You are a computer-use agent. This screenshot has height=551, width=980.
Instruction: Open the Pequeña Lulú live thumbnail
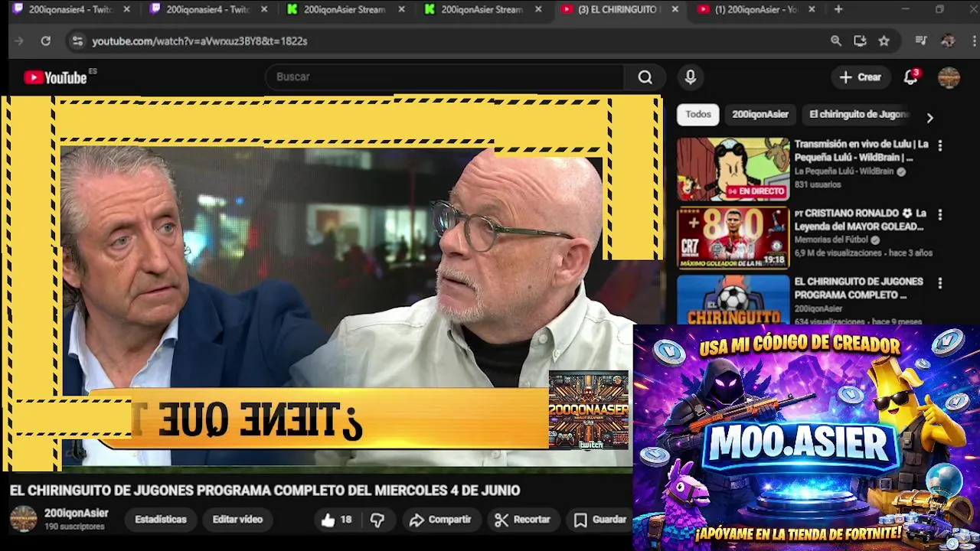(x=733, y=169)
